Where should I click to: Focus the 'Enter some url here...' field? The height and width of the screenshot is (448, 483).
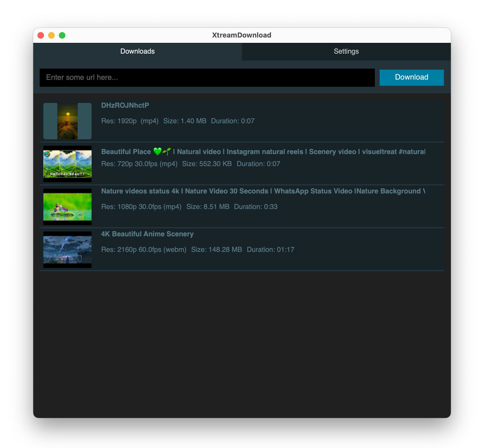click(x=207, y=77)
